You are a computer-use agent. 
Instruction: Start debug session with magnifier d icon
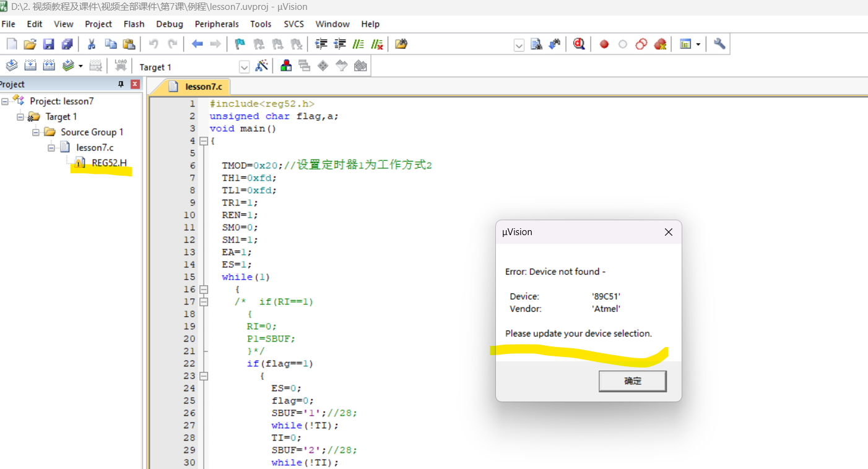(579, 44)
